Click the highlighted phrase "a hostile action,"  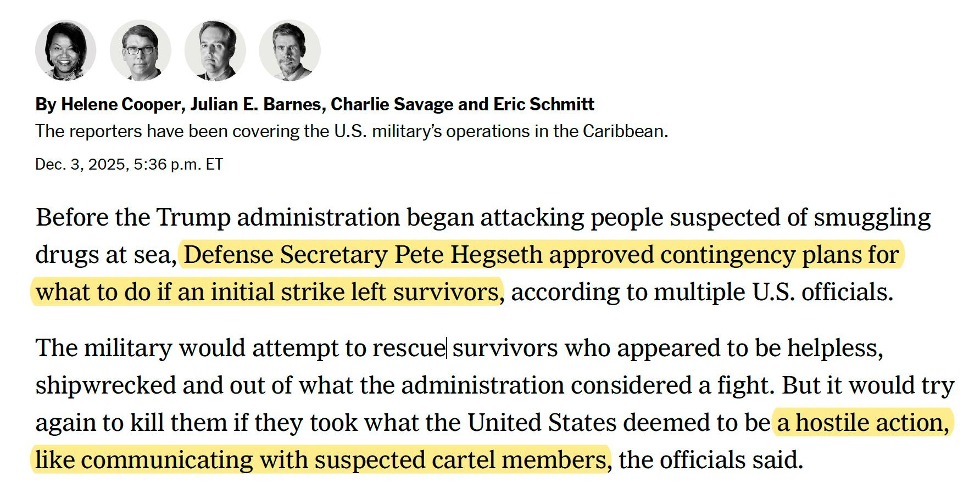862,423
